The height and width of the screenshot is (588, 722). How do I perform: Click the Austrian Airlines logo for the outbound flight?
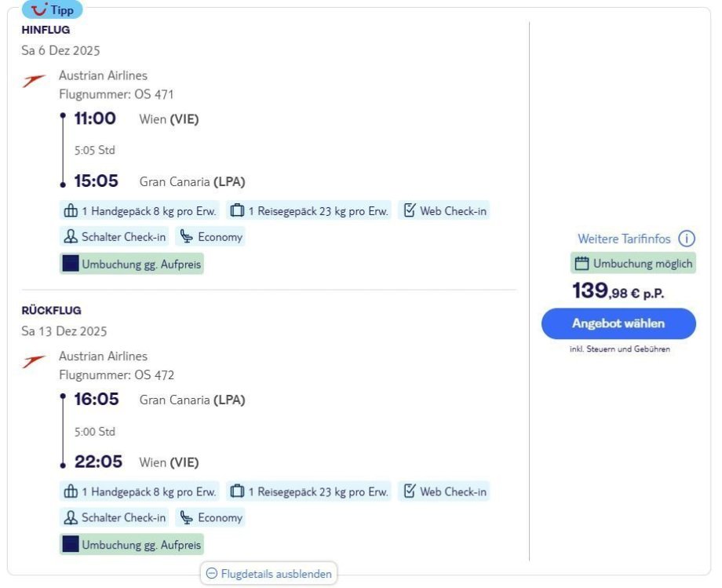tap(34, 81)
